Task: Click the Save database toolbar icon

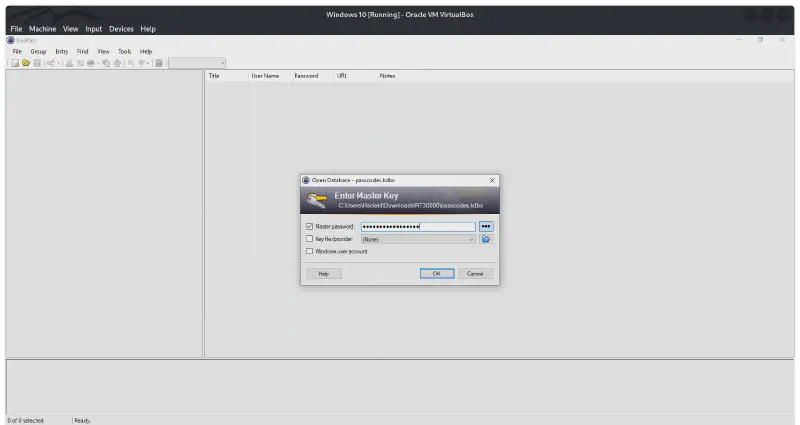Action: [37, 63]
